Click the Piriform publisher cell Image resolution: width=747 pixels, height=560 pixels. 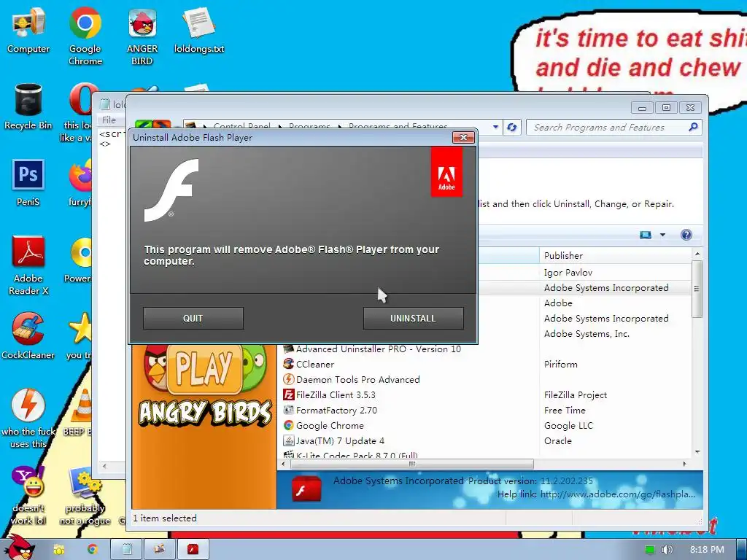[x=561, y=365]
